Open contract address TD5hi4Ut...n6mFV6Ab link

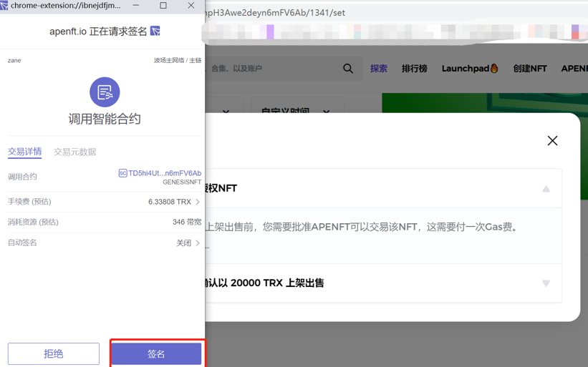coord(165,173)
